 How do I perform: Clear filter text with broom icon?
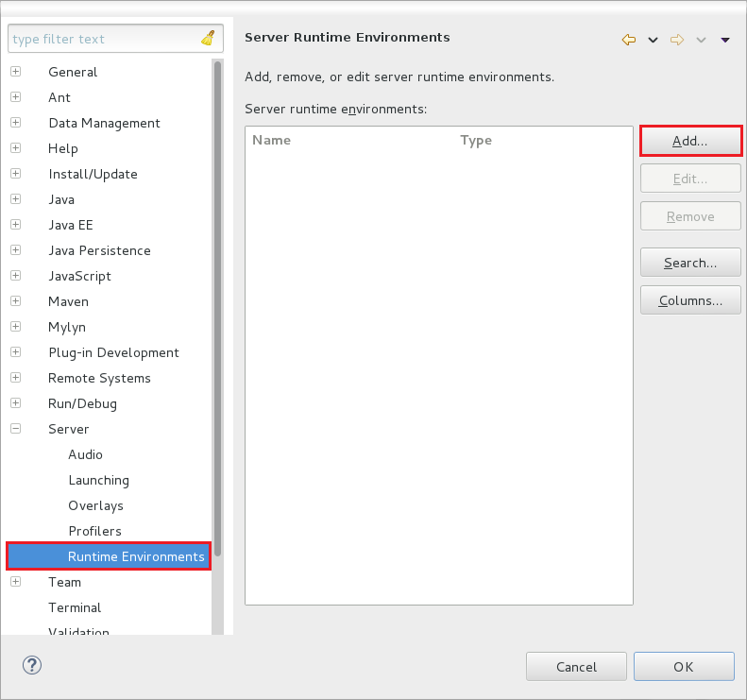(x=208, y=38)
